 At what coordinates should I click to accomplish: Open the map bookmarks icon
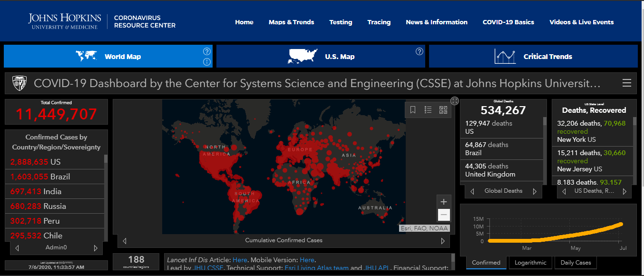pos(413,110)
